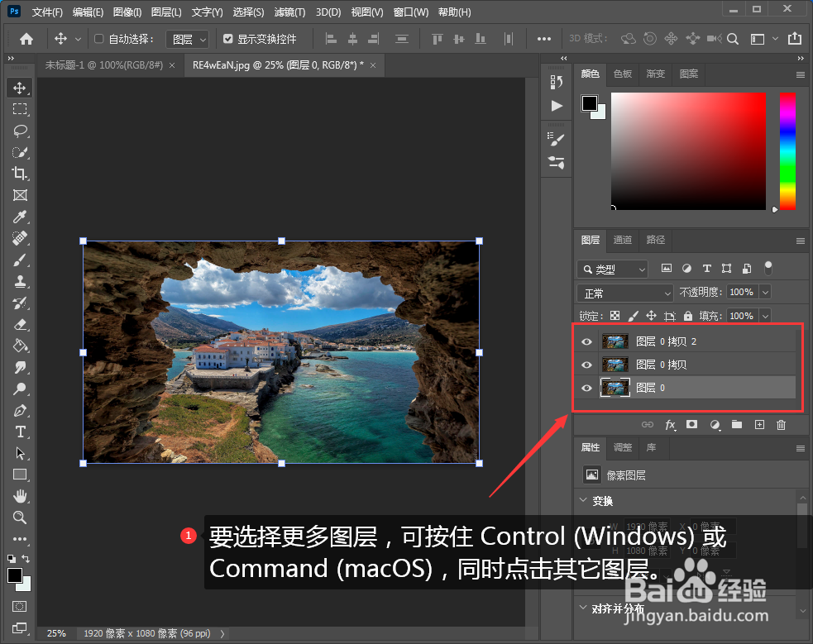Open the 类型 layer filter dropdown
Image resolution: width=813 pixels, height=644 pixels.
(x=612, y=270)
